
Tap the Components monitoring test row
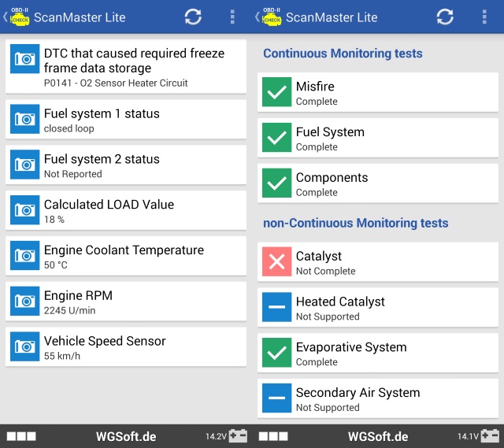(378, 183)
